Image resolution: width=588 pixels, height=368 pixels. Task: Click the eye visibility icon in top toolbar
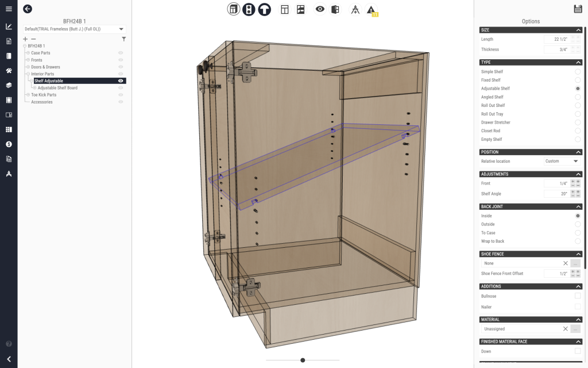pos(320,10)
